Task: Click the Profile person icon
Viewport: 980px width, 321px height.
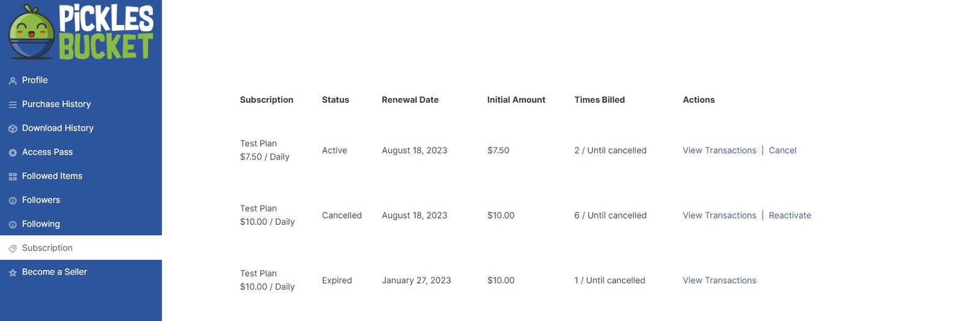Action: [x=13, y=81]
